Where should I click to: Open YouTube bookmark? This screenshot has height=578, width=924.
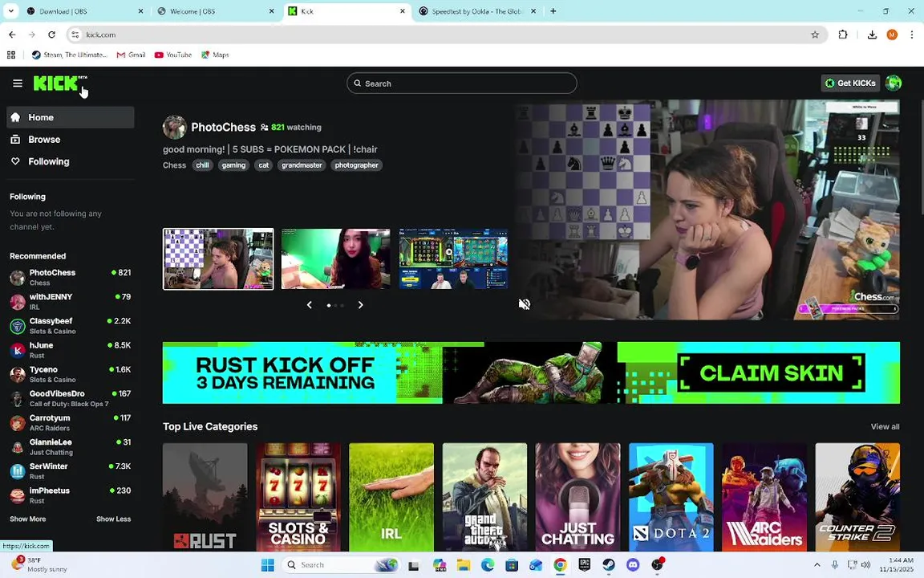[x=173, y=55]
